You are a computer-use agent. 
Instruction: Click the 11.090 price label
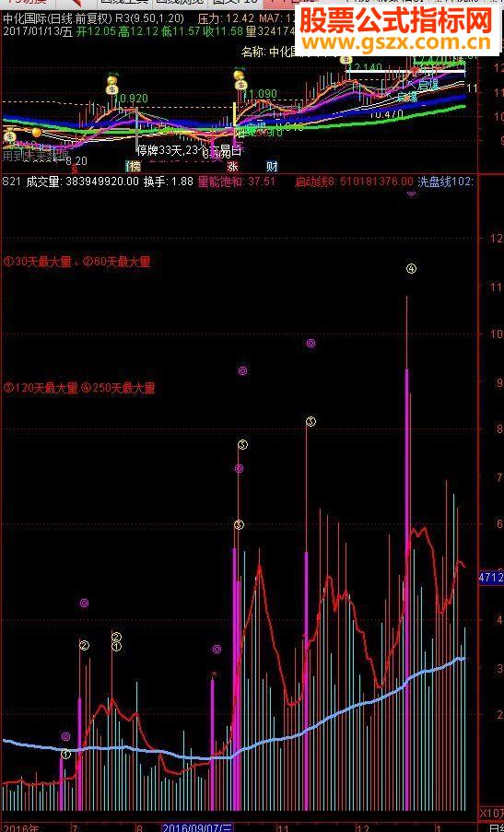pos(260,94)
